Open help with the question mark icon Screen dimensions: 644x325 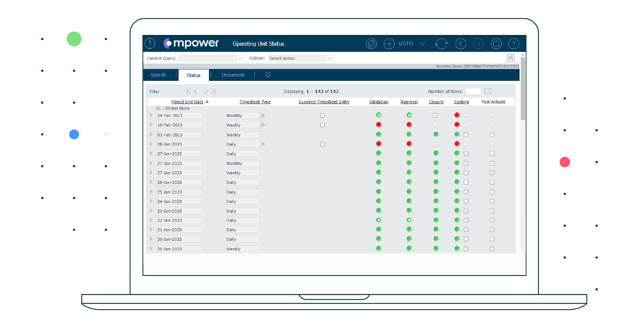[x=514, y=44]
